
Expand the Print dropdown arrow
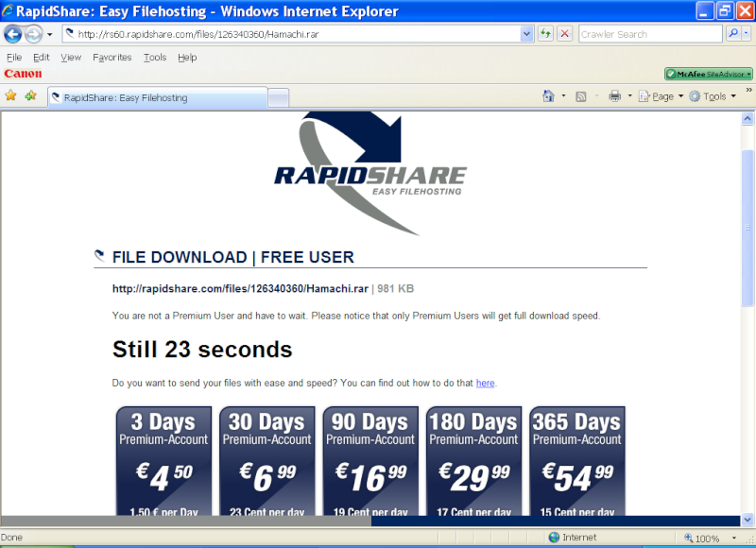(629, 96)
